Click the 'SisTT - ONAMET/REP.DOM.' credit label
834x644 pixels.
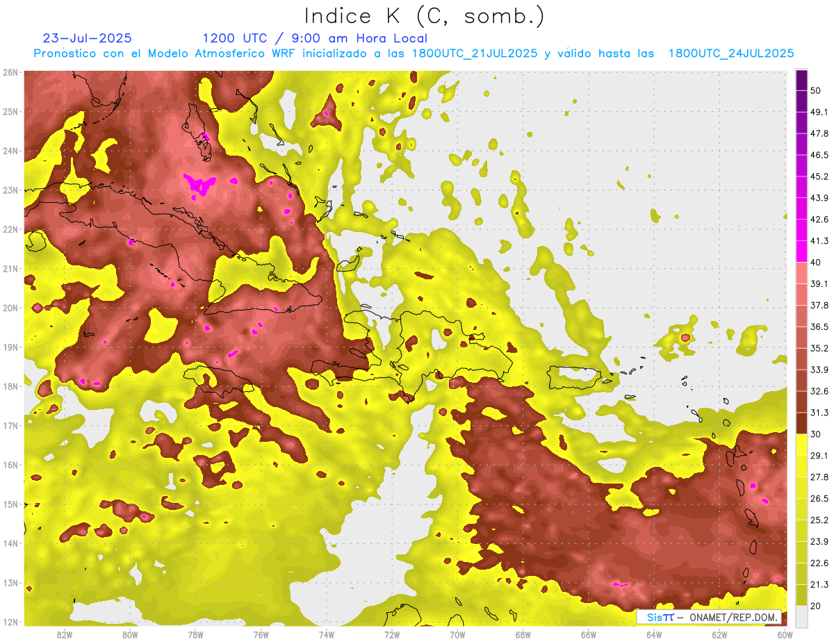[709, 617]
